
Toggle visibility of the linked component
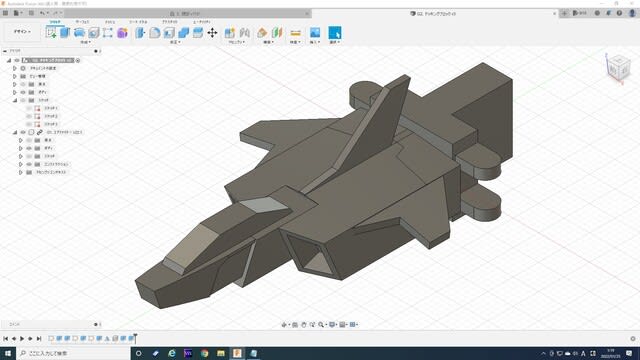(x=23, y=132)
